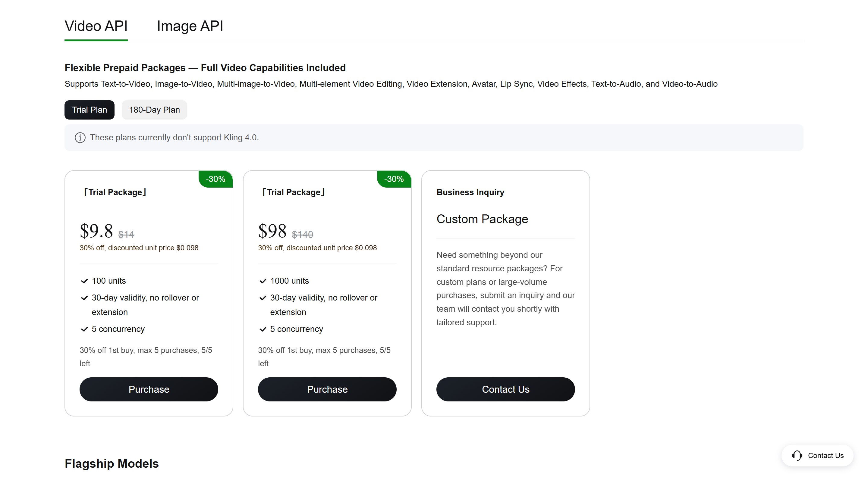Select the 180-Day Plan option

[x=154, y=110]
